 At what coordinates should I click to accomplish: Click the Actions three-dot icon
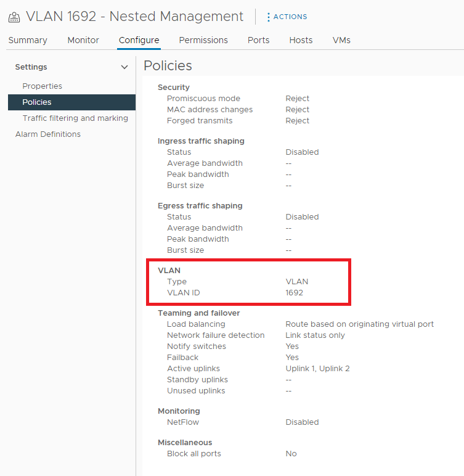(x=269, y=17)
